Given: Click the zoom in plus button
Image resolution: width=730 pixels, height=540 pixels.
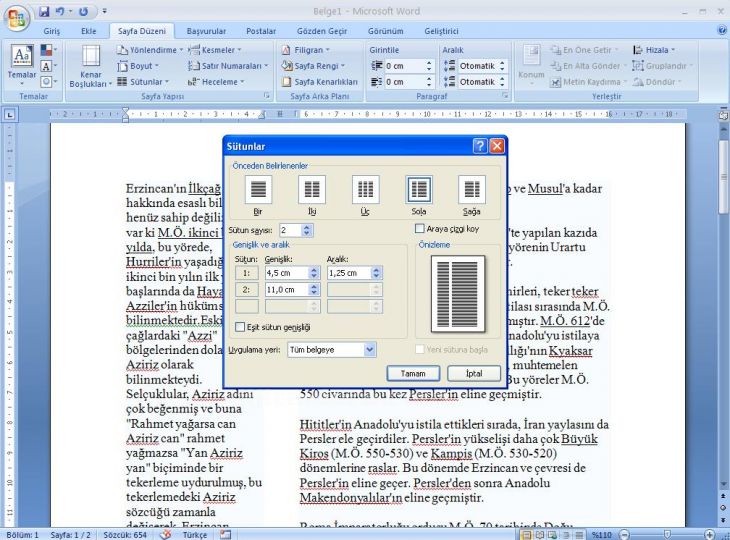Looking at the screenshot, I should tap(710, 535).
